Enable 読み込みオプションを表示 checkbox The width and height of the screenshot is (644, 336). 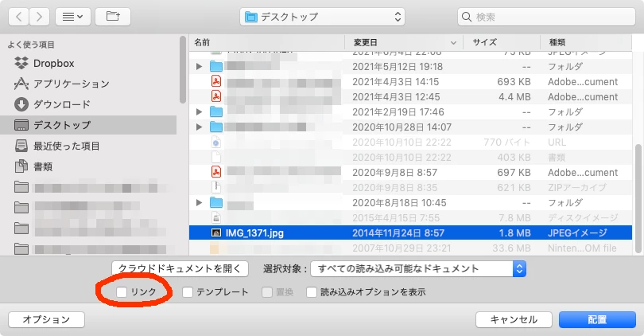coord(312,292)
